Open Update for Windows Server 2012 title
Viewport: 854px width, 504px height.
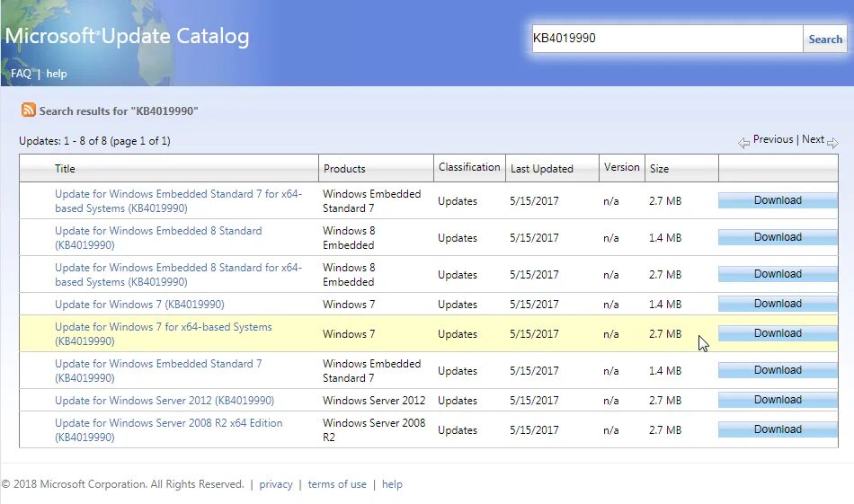(x=165, y=401)
